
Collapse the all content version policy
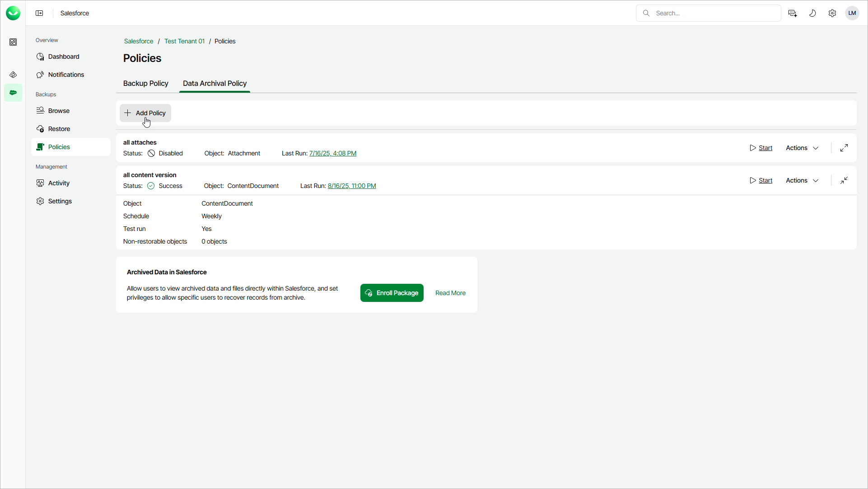click(844, 180)
